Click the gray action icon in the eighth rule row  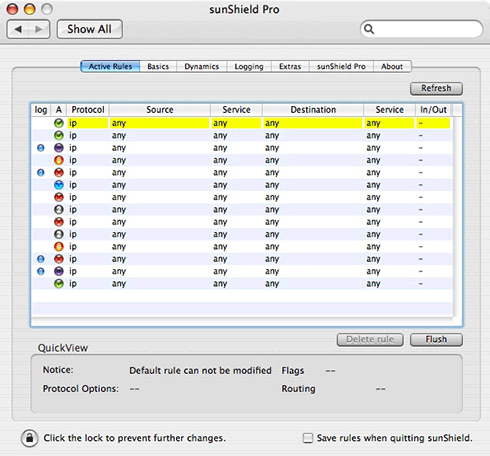pos(59,209)
